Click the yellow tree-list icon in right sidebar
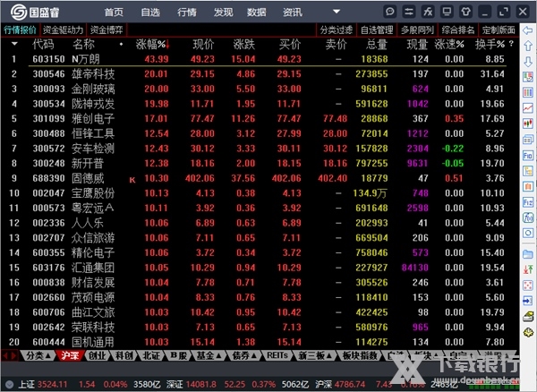Screen dimensions: 537x392 click(528, 171)
